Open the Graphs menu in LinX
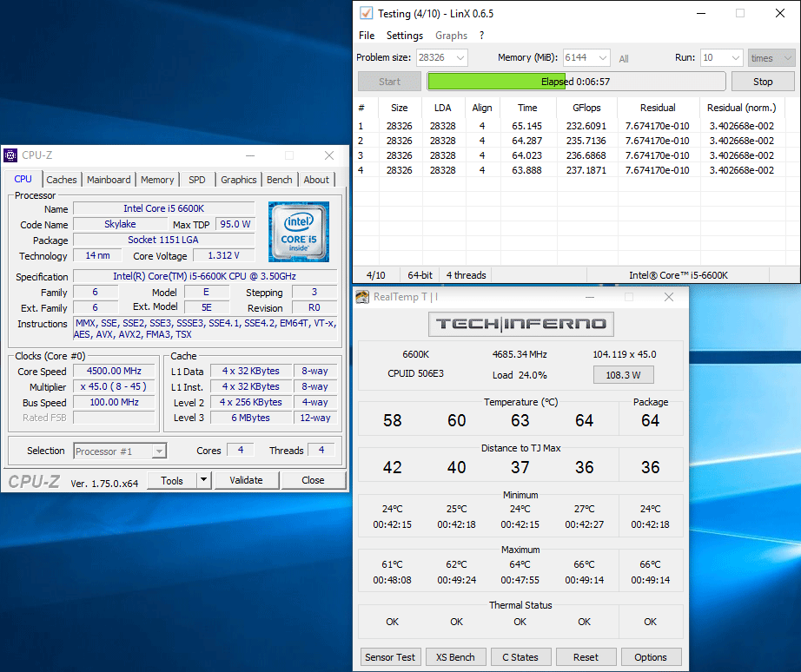This screenshot has height=672, width=801. click(451, 36)
